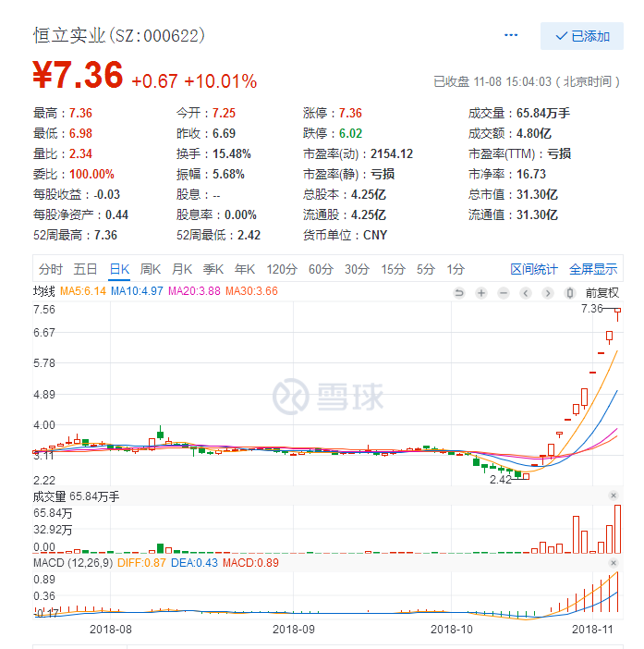Select the 月K chart tab
The width and height of the screenshot is (644, 649).
[x=182, y=269]
